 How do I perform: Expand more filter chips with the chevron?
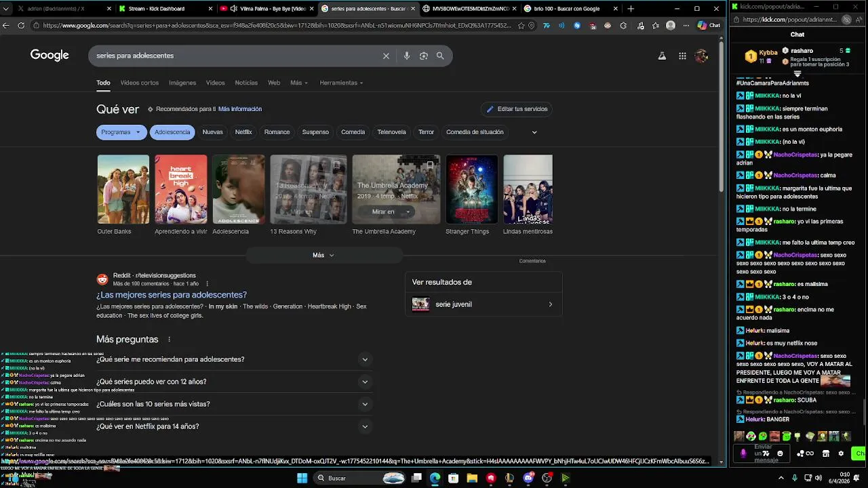[x=534, y=132]
